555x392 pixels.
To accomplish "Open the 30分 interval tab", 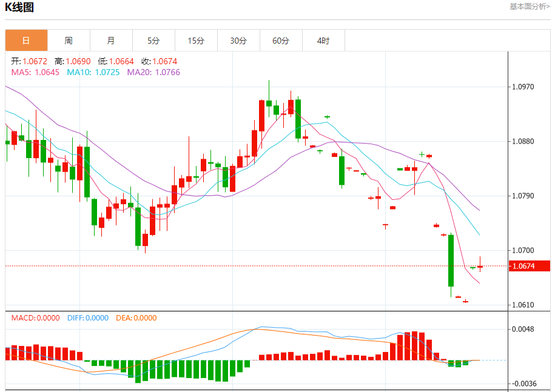I will coord(238,41).
